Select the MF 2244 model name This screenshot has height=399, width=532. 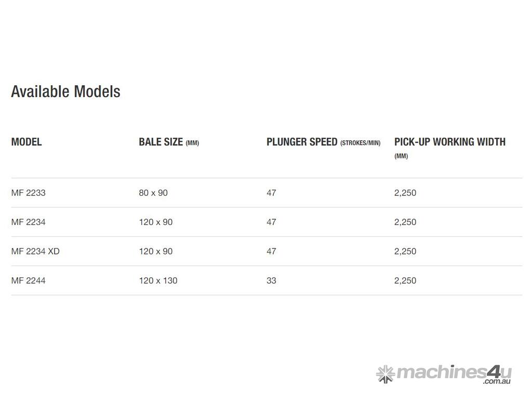29,281
